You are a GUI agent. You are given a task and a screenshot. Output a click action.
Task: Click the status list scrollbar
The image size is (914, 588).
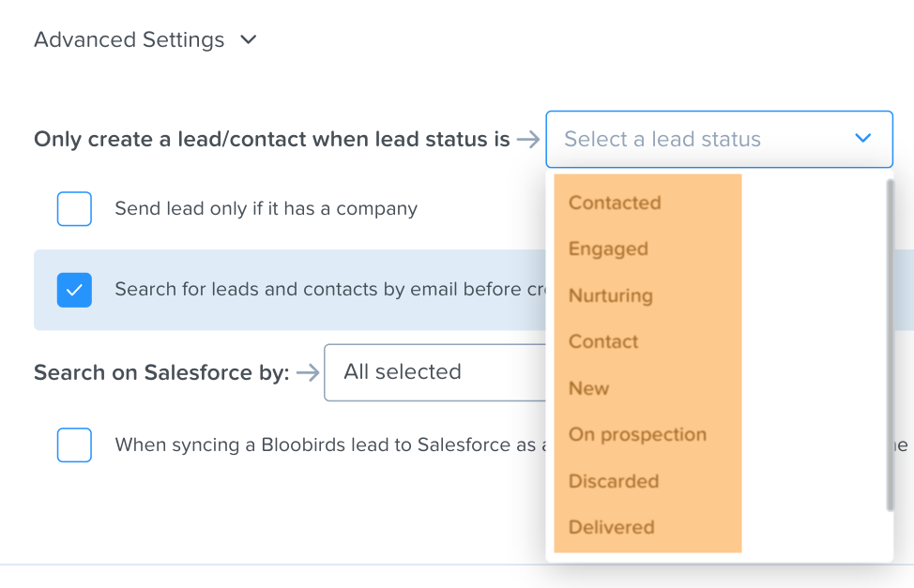tap(890, 345)
